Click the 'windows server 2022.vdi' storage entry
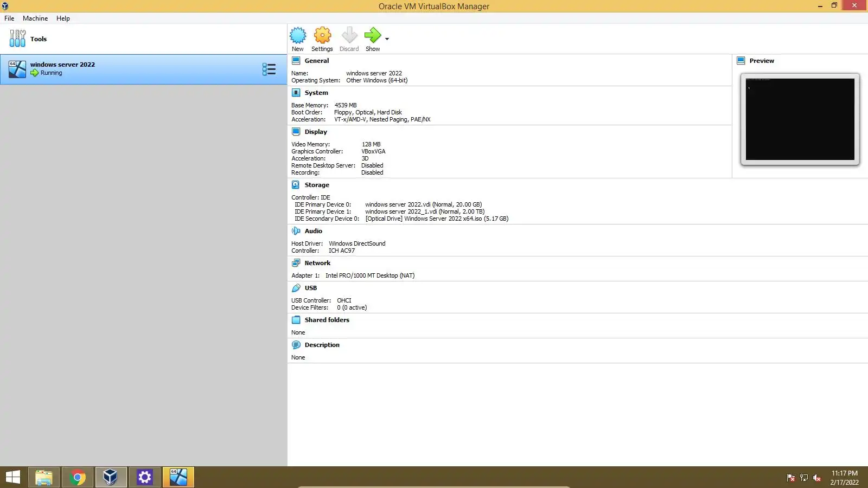Image resolution: width=868 pixels, height=488 pixels. click(x=423, y=205)
